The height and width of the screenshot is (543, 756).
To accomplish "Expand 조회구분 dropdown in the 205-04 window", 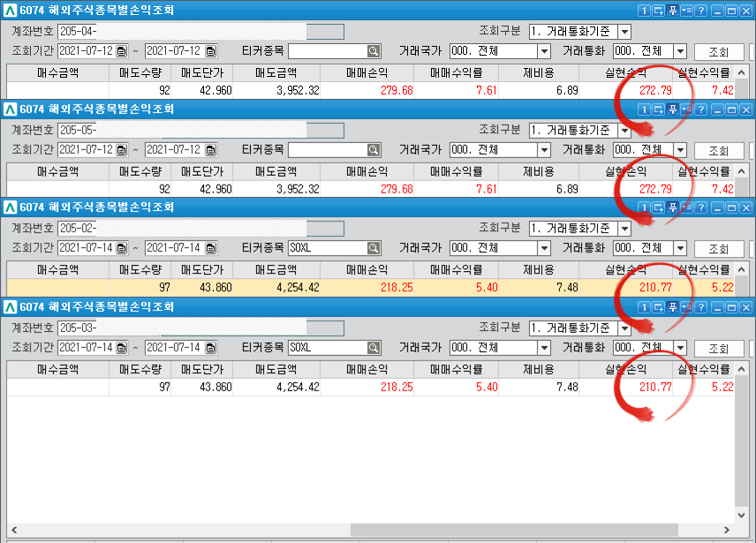I will pyautogui.click(x=625, y=32).
